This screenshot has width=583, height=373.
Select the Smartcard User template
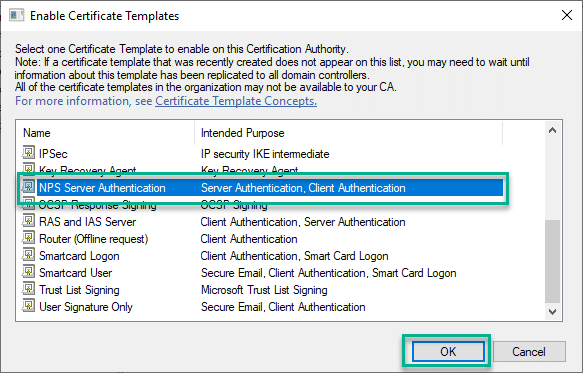click(75, 273)
